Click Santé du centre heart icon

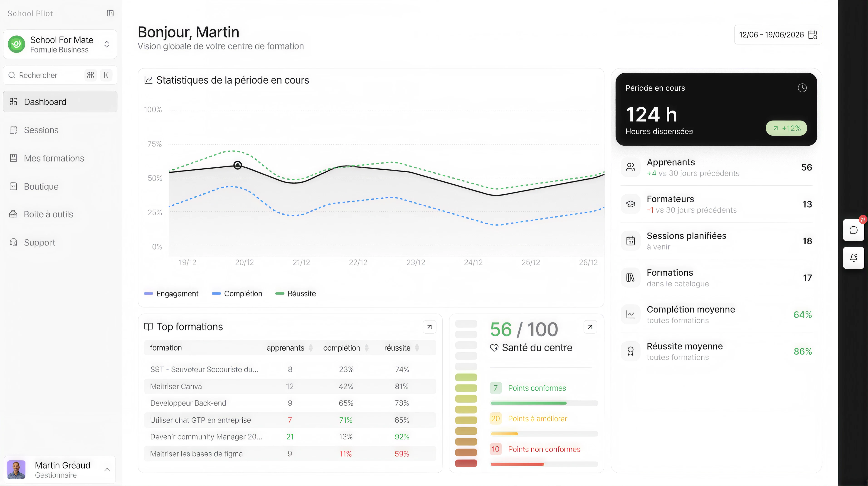coord(494,348)
